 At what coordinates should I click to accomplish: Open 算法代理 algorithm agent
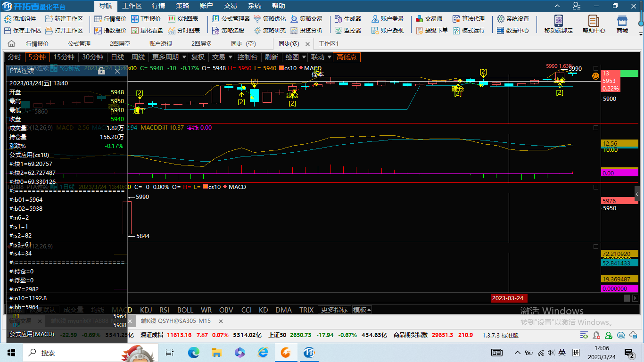(469, 19)
